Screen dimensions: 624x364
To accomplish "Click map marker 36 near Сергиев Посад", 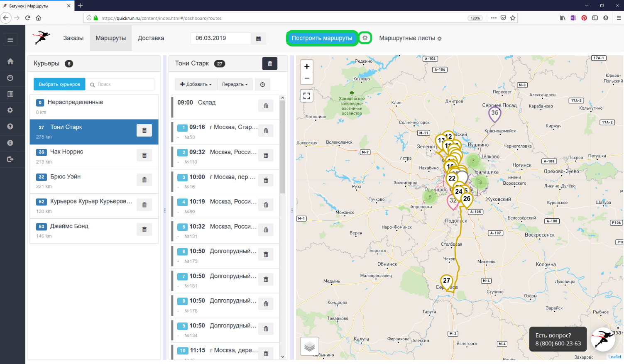I will 494,113.
